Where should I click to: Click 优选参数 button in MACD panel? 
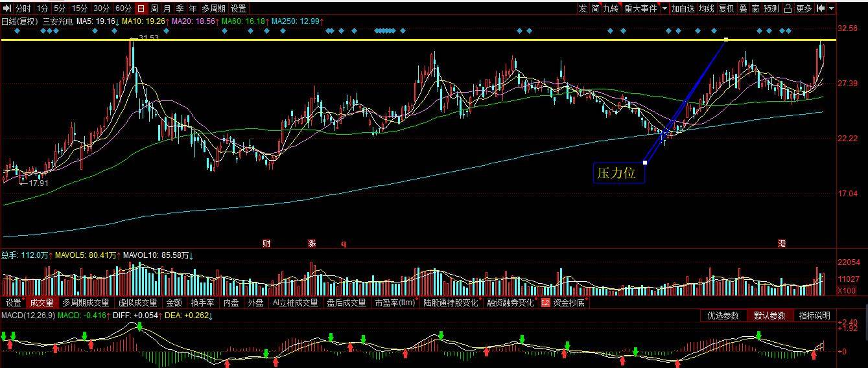[723, 316]
